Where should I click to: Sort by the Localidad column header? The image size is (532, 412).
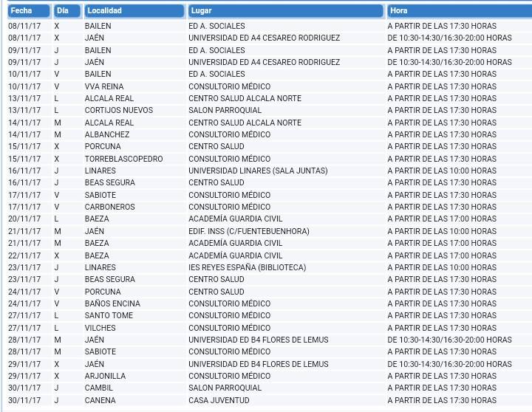134,11
